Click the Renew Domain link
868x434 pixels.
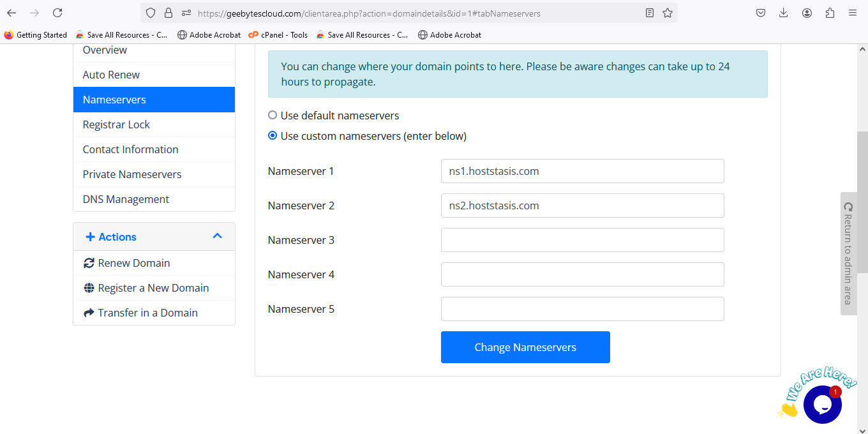133,263
